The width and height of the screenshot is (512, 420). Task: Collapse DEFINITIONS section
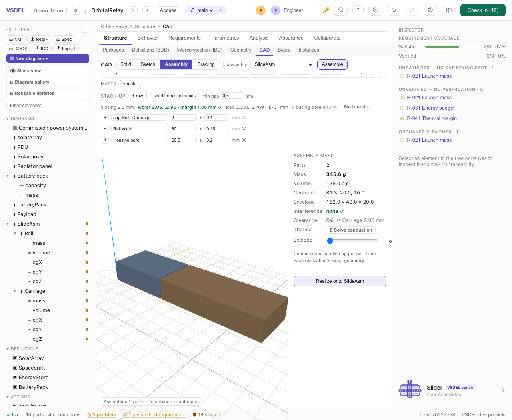click(x=8, y=349)
